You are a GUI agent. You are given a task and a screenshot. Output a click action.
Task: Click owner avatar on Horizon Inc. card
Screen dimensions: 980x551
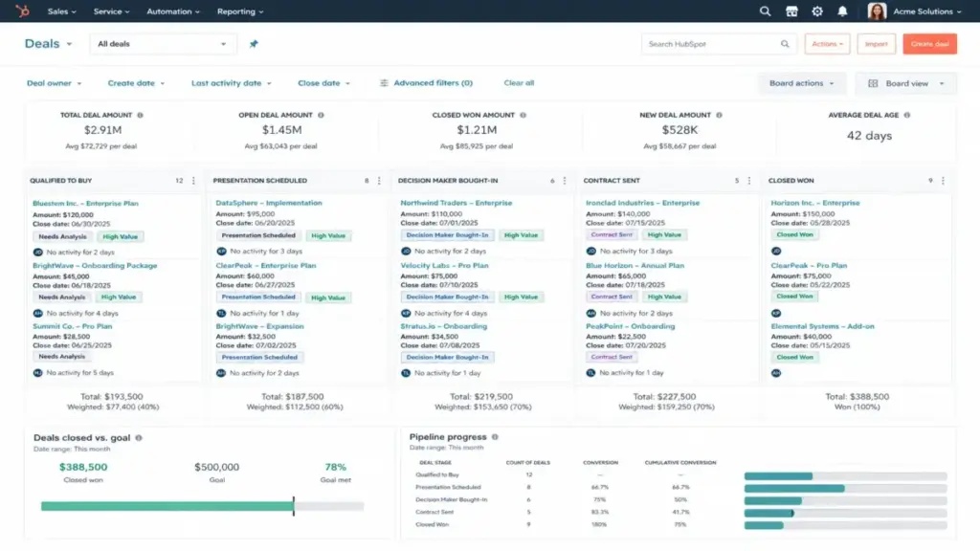(x=775, y=251)
